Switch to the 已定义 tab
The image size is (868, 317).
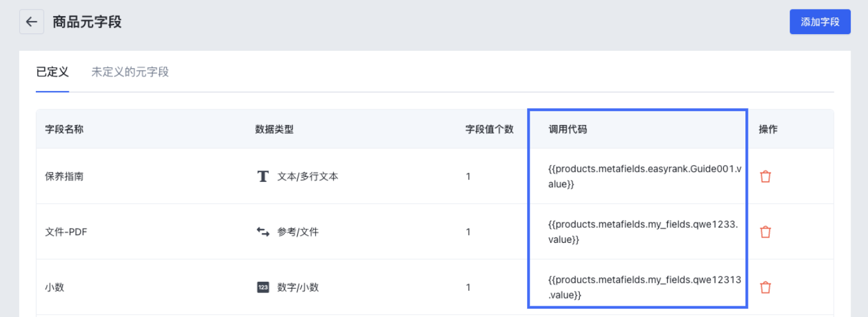pos(53,72)
